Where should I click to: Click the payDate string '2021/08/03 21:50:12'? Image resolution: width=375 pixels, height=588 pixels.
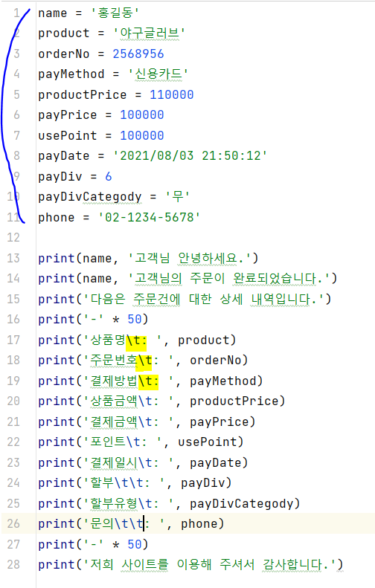[190, 155]
